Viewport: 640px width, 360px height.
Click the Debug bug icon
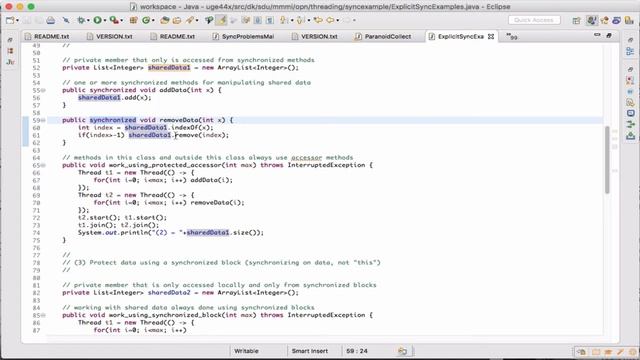point(81,20)
